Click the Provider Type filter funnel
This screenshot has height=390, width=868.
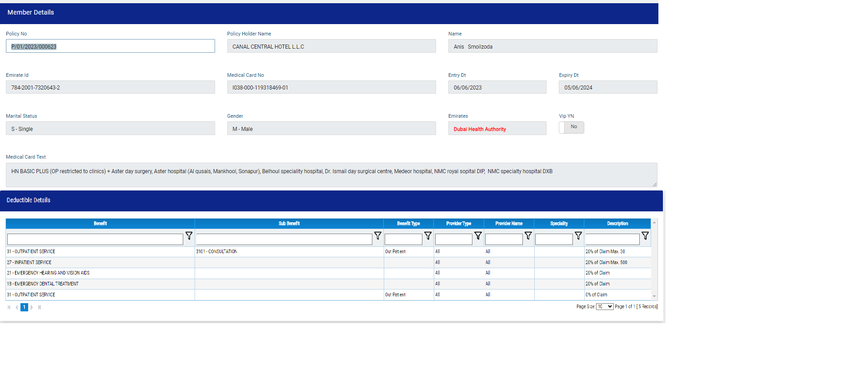pyautogui.click(x=478, y=236)
